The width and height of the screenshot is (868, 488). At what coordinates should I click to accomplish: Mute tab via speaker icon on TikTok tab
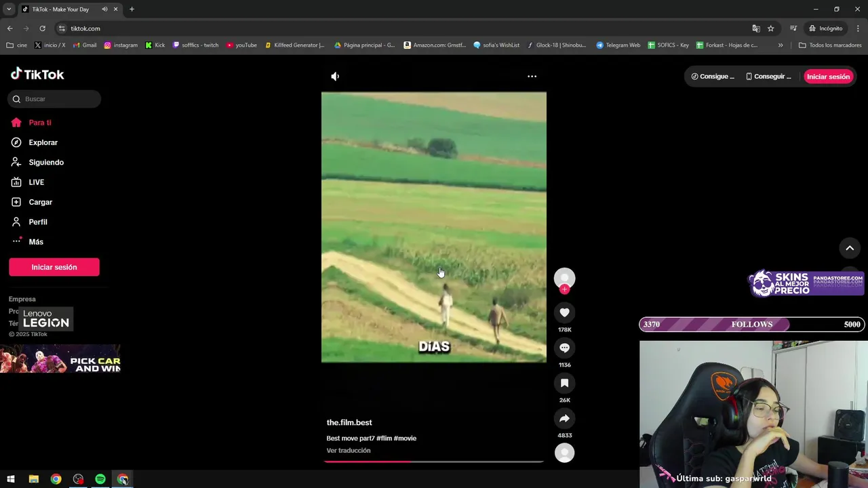[104, 9]
